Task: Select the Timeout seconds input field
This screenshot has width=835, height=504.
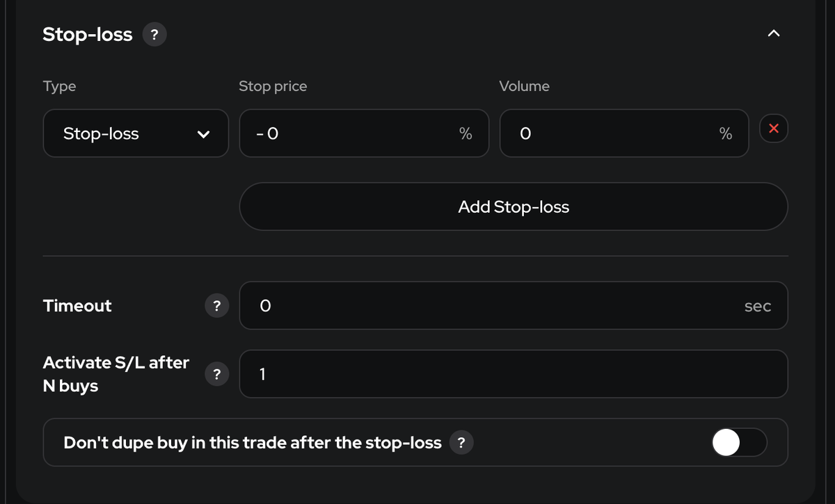Action: 487,306
